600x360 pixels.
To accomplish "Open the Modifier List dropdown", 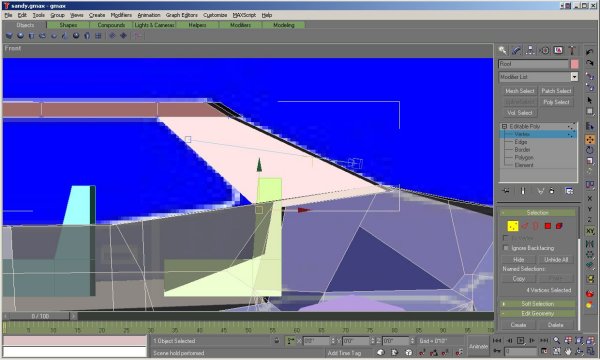I will (538, 77).
